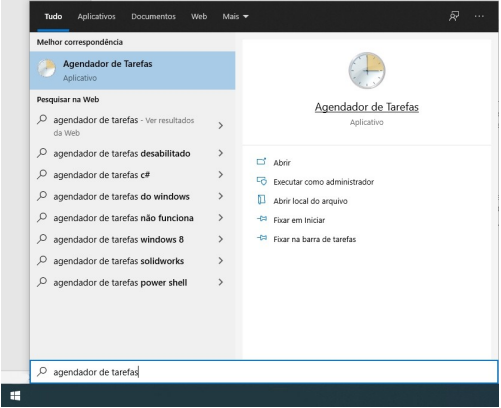The height and width of the screenshot is (408, 501).
Task: Click the Windows Start button
Action: click(15, 396)
